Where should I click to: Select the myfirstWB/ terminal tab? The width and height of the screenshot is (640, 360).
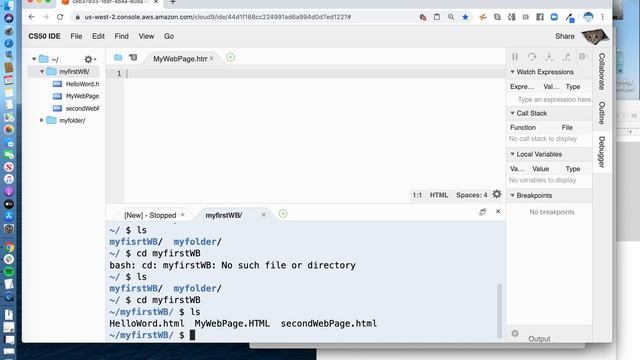coord(224,215)
